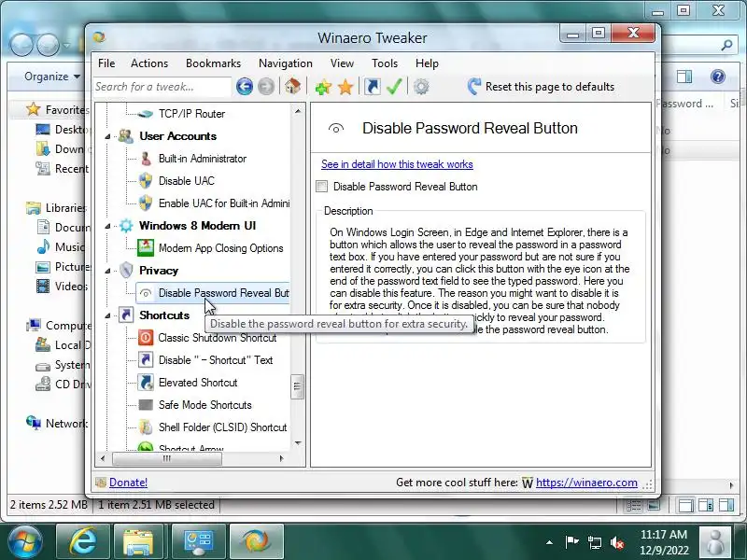The width and height of the screenshot is (747, 560).
Task: Click the Winaero Tweaker taskbar icon
Action: click(256, 541)
